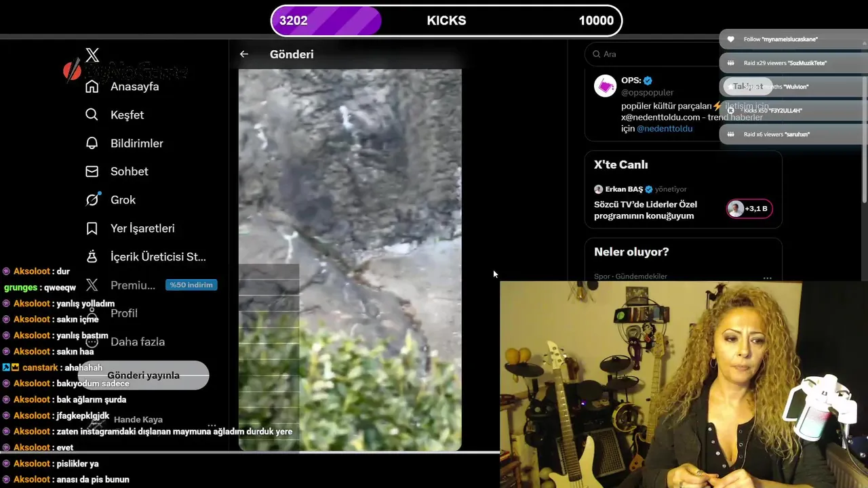Image resolution: width=868 pixels, height=488 pixels.
Task: Click the Gönderi yayınla button
Action: (x=143, y=375)
